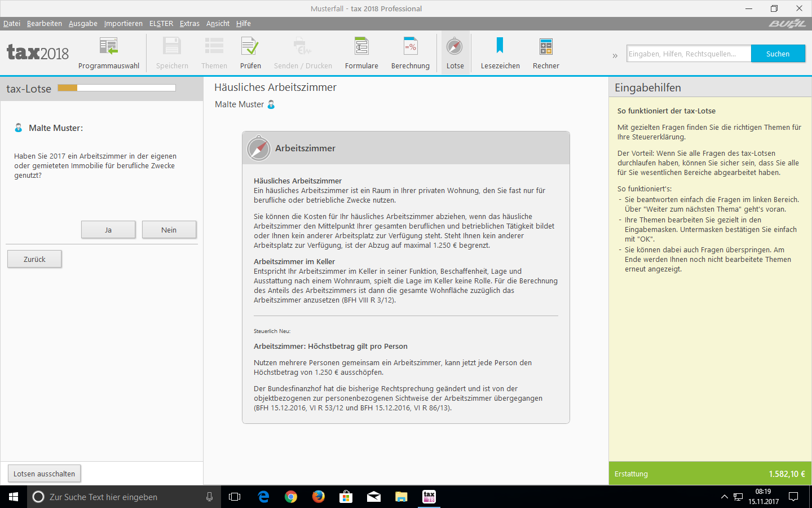
Task: Open the Formulare forms view
Action: point(361,54)
